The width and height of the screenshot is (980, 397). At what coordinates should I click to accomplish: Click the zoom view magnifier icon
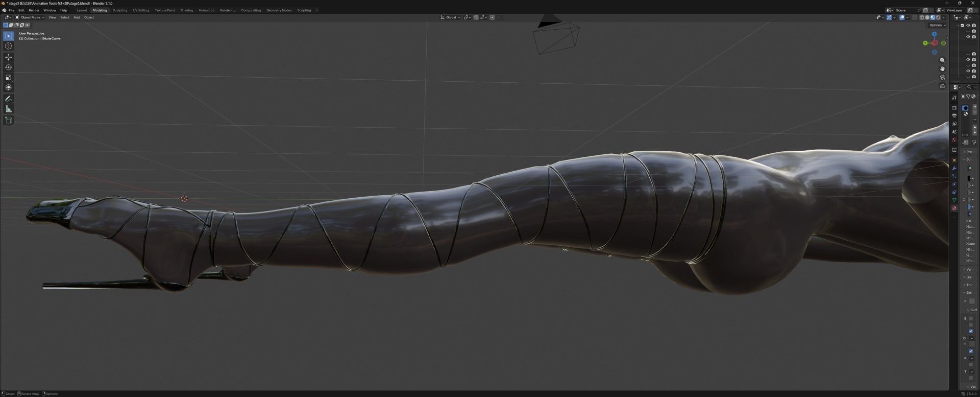tap(942, 60)
